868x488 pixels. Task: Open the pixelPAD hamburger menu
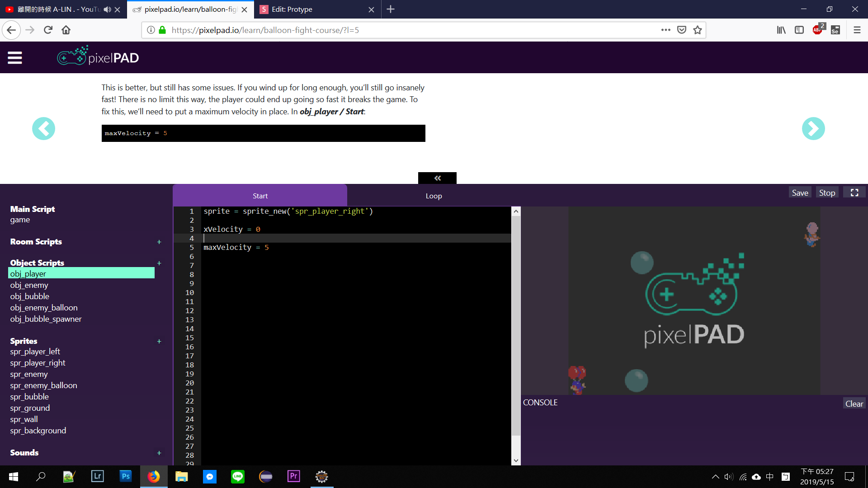click(15, 58)
